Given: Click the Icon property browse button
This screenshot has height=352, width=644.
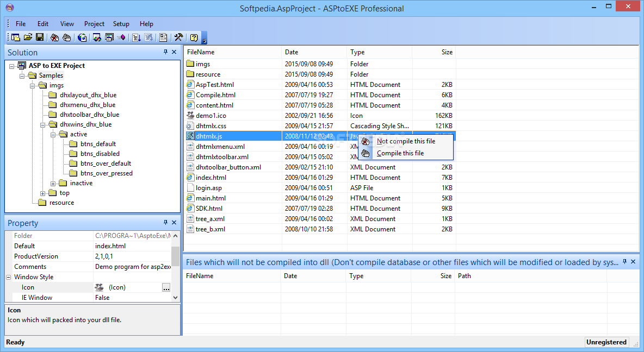Looking at the screenshot, I should pos(166,287).
